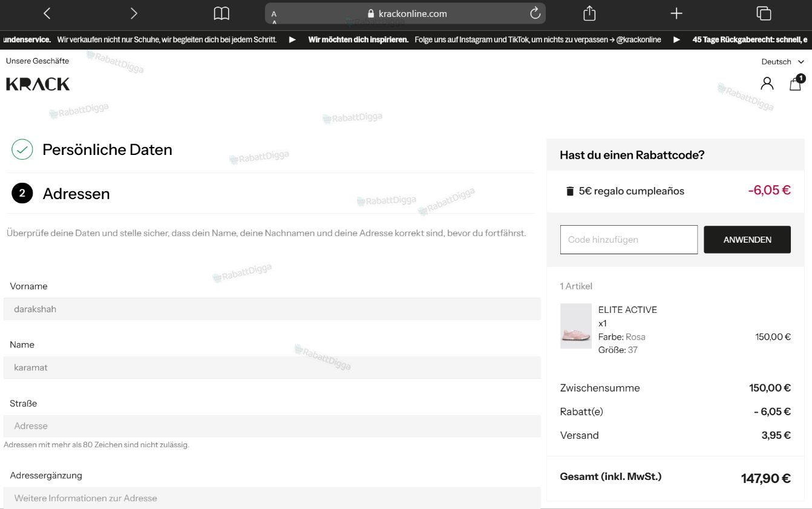Screen dimensions: 812x509
Task: Click the KRACK logo
Action: (x=38, y=84)
